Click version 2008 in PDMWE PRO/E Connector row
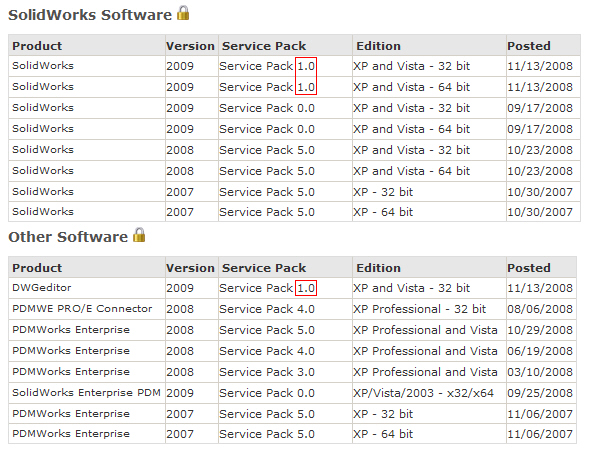The height and width of the screenshot is (450, 589). pos(180,309)
